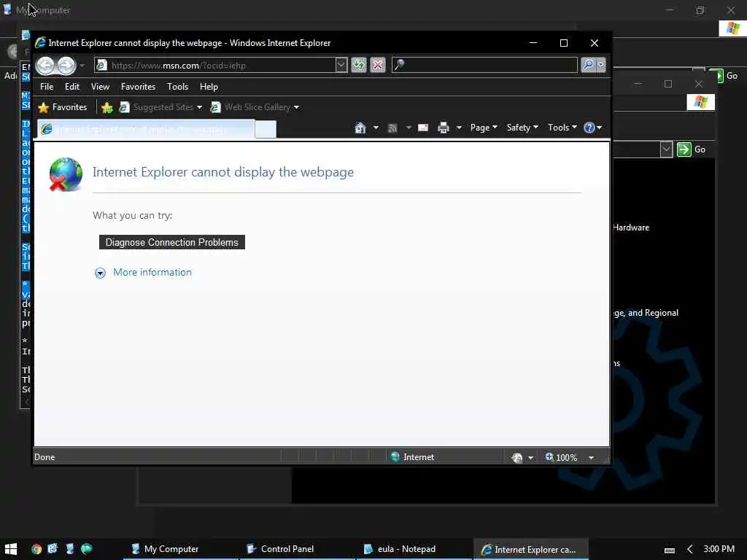Expand the zoom level dropdown arrow
747x560 pixels.
pos(591,458)
